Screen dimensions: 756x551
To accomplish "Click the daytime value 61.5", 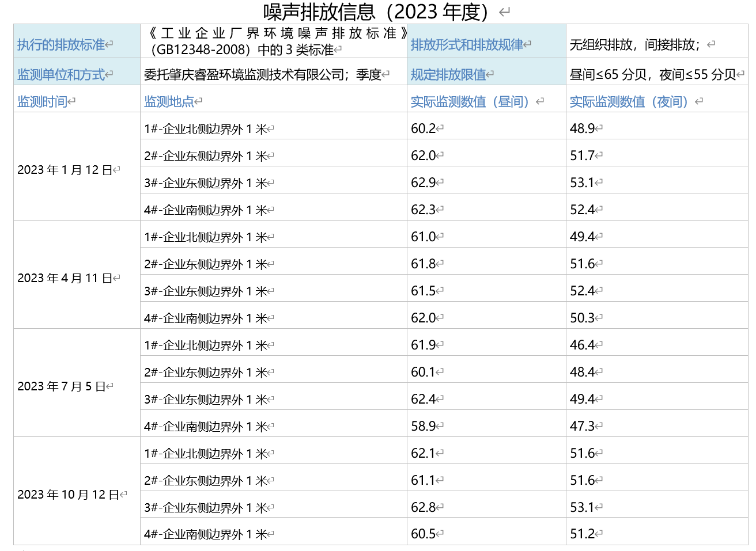I will coord(423,291).
